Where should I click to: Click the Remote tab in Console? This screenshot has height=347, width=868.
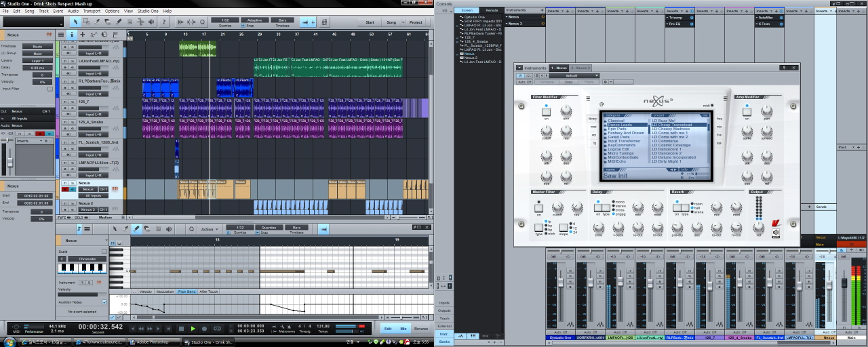pyautogui.click(x=492, y=10)
